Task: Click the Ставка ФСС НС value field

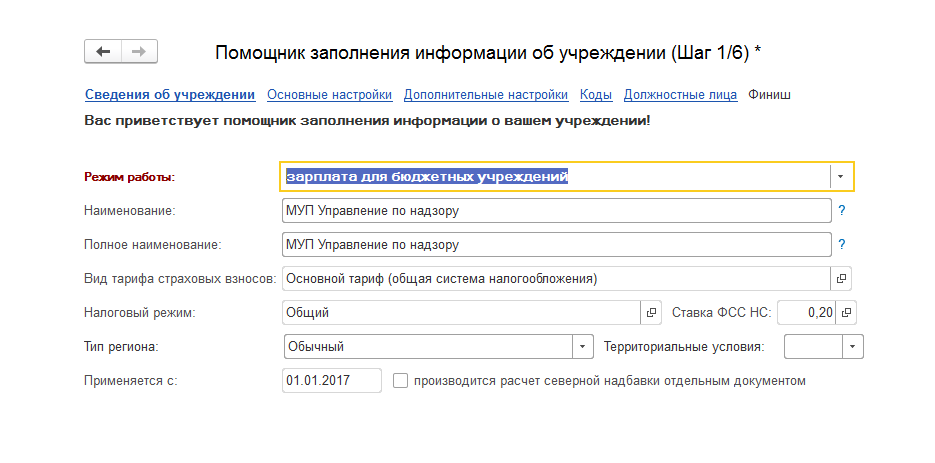Action: click(x=806, y=313)
